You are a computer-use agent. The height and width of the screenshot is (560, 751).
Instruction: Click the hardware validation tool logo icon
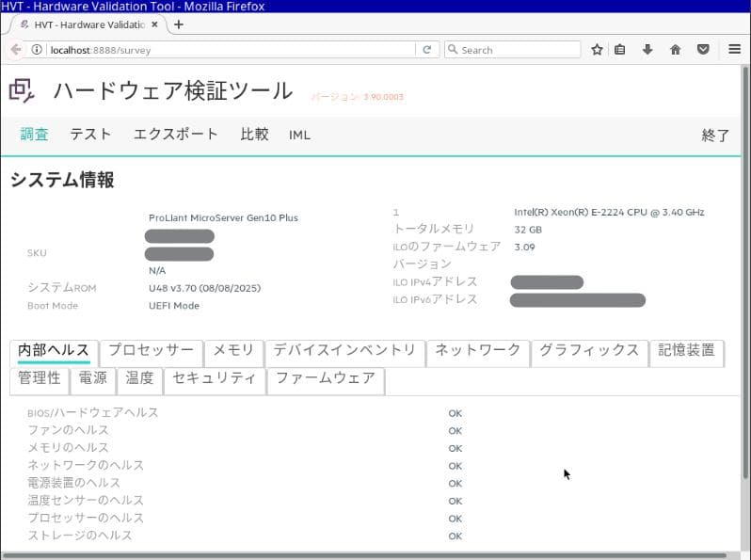click(22, 90)
